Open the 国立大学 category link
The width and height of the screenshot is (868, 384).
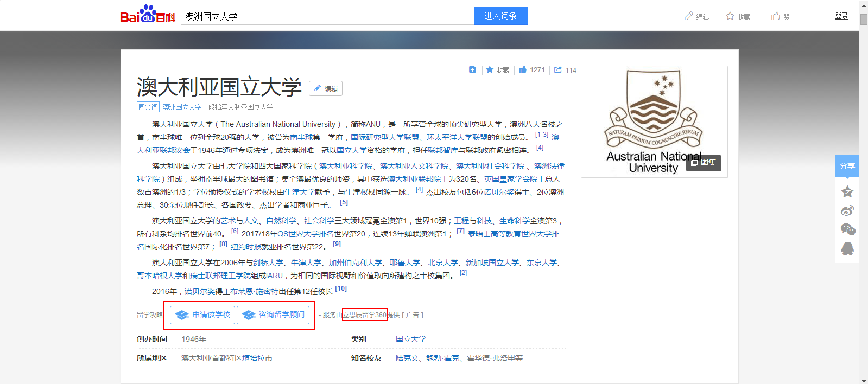coord(411,339)
